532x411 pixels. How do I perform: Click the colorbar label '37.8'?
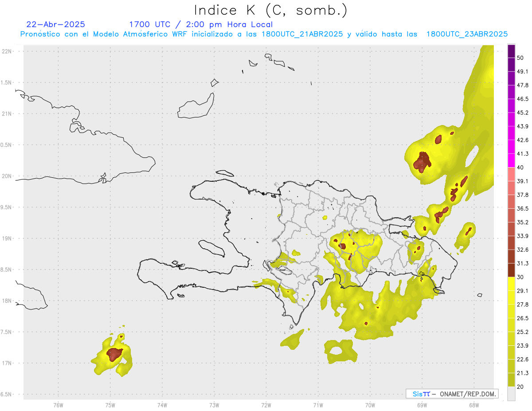523,195
